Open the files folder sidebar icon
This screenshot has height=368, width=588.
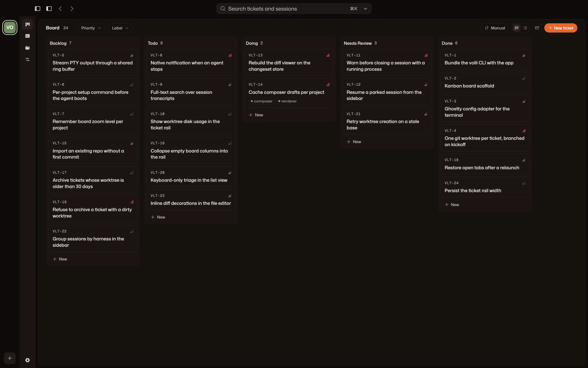[27, 48]
